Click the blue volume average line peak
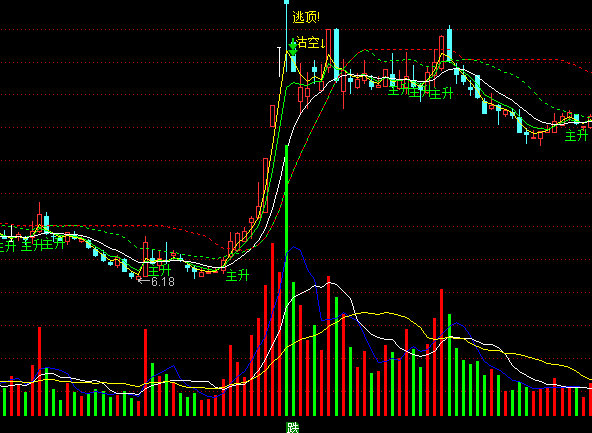Viewport: 592px width, 433px height. tap(294, 247)
